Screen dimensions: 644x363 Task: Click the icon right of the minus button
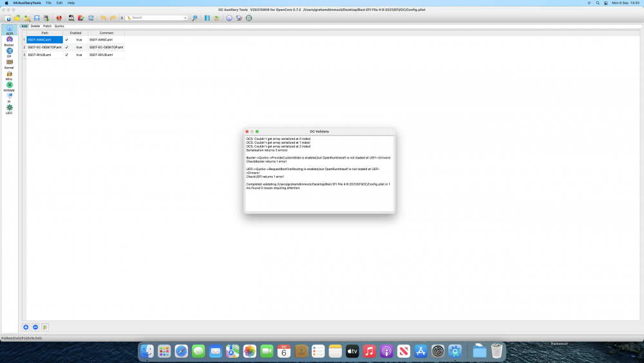[45, 328]
